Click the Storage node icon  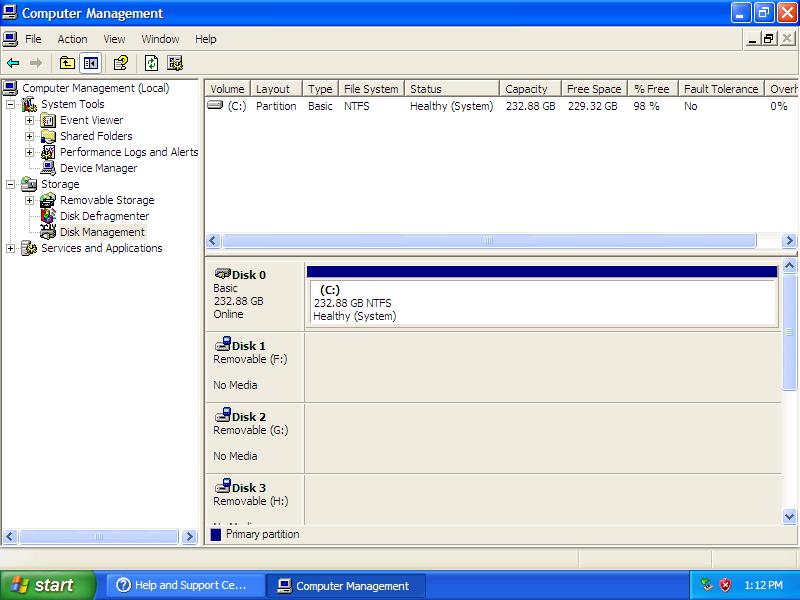(29, 184)
